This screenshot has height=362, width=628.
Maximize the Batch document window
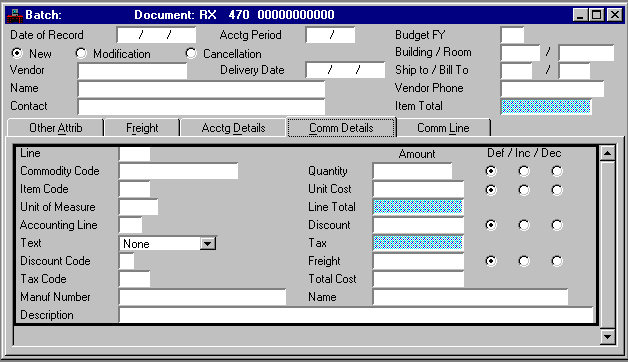[x=597, y=15]
